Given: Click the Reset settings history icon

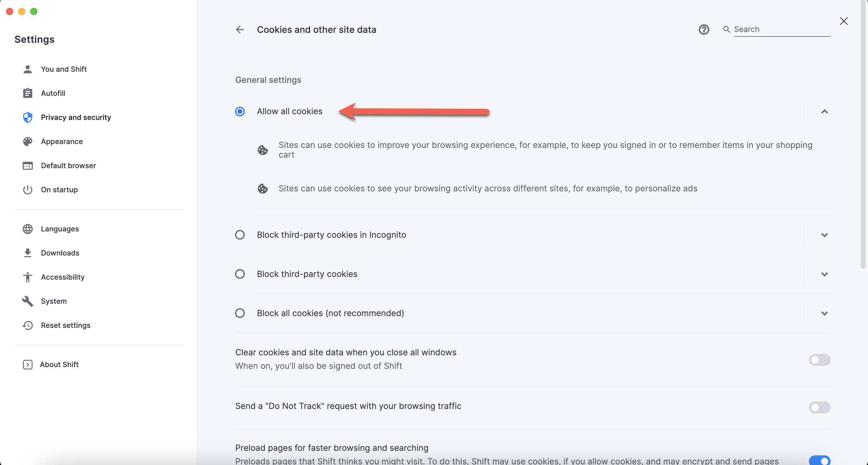Looking at the screenshot, I should coord(28,325).
